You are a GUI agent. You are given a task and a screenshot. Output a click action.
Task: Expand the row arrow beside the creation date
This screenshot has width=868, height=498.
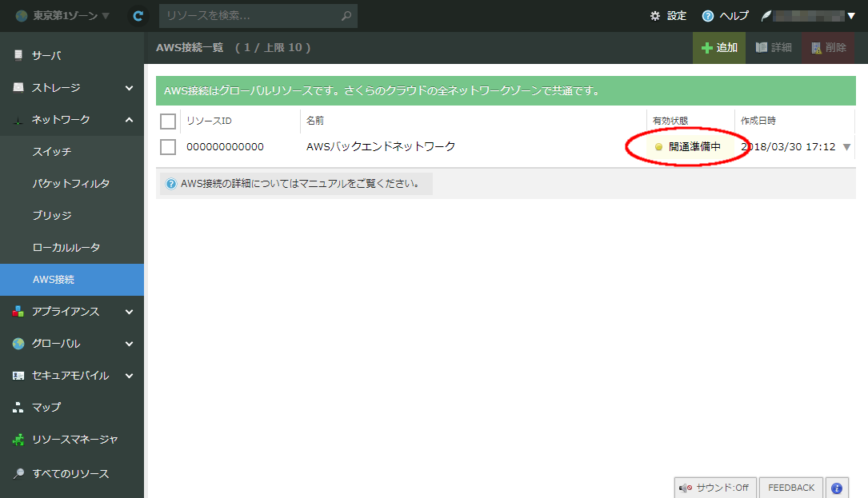pos(846,147)
